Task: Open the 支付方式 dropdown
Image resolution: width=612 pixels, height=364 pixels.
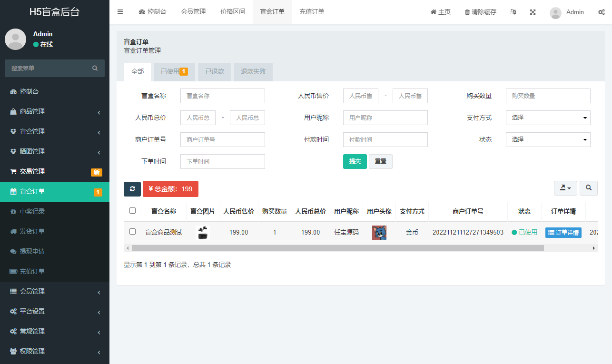Action: 548,118
